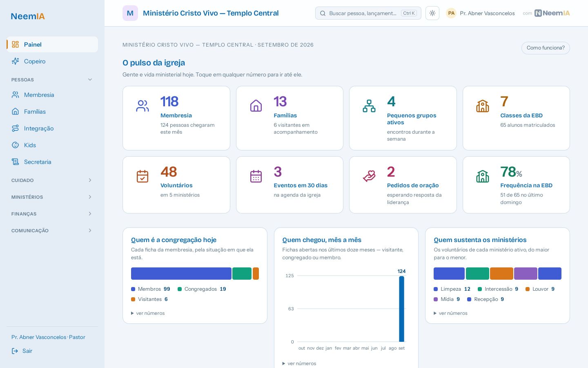Click the school icon on Classes da EBD card
Screen dimensions: 588x368
click(483, 106)
